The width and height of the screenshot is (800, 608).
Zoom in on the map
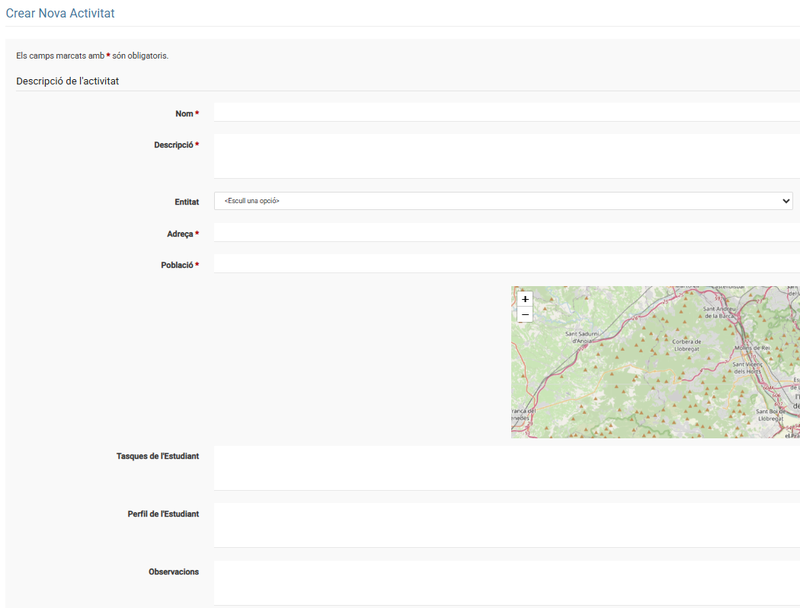[525, 299]
